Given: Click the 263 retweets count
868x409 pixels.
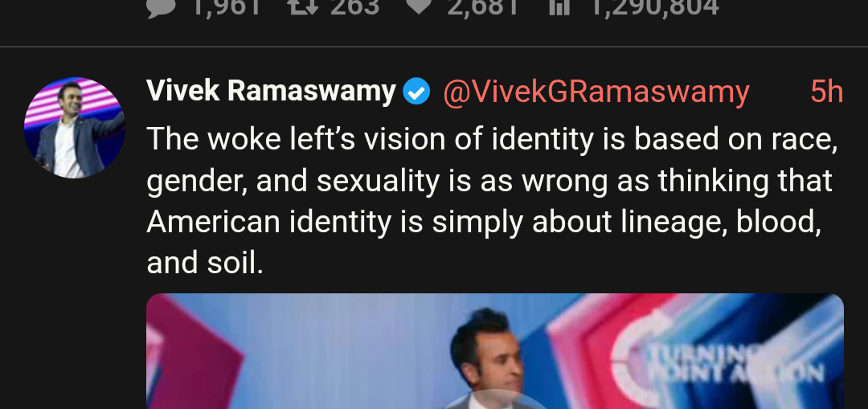Looking at the screenshot, I should tap(354, 7).
